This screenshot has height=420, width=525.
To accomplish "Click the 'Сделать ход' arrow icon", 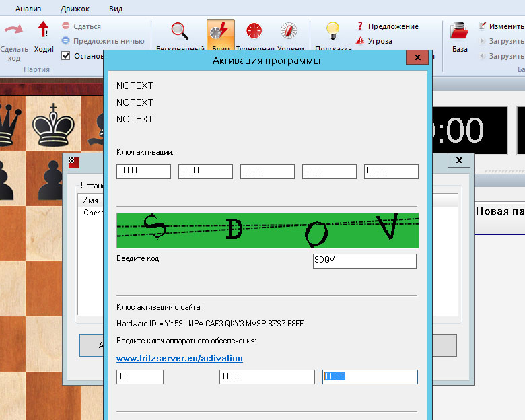I will [x=13, y=30].
